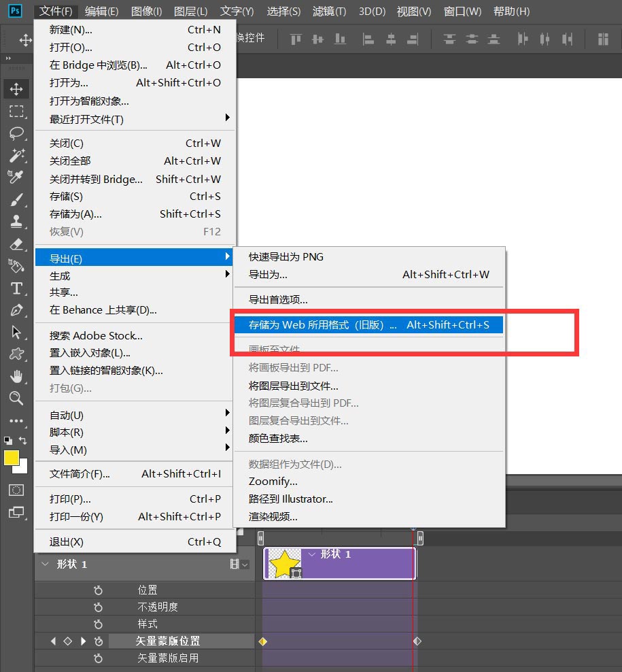Click distribute vertical centers icon

coord(472,39)
